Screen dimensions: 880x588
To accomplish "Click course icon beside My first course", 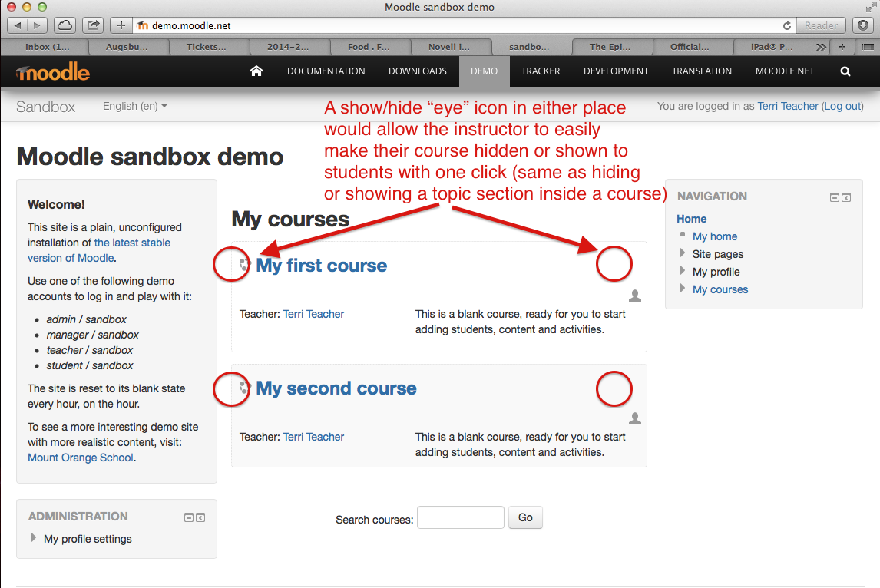I will [x=244, y=265].
